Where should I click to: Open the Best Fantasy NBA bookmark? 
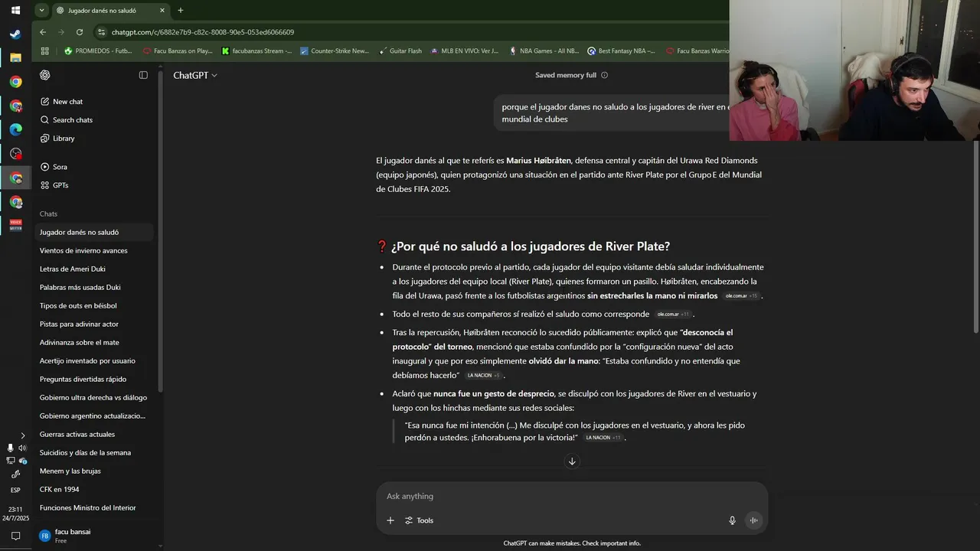[622, 51]
